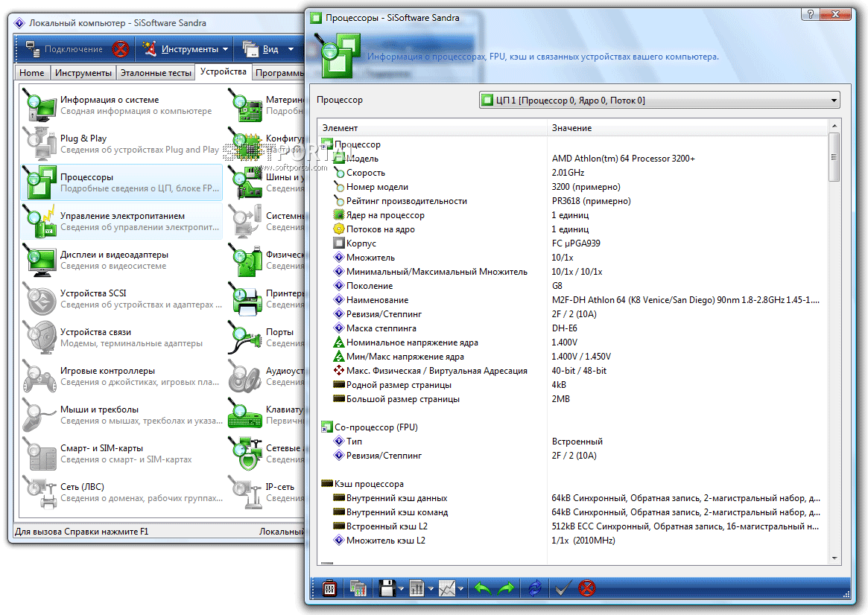Open the Мыши и трекболы module
Viewport: 868px width, 615px height.
(121, 415)
